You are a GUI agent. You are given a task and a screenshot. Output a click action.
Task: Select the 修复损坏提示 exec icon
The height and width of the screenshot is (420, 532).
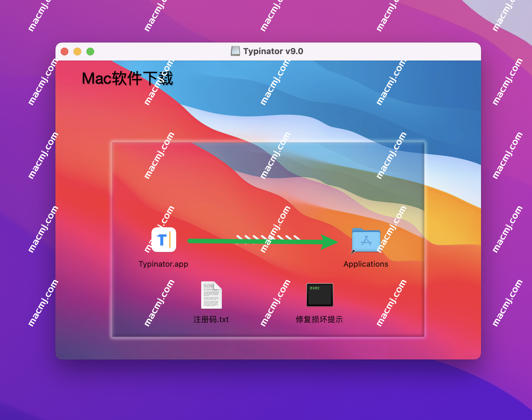tap(320, 295)
